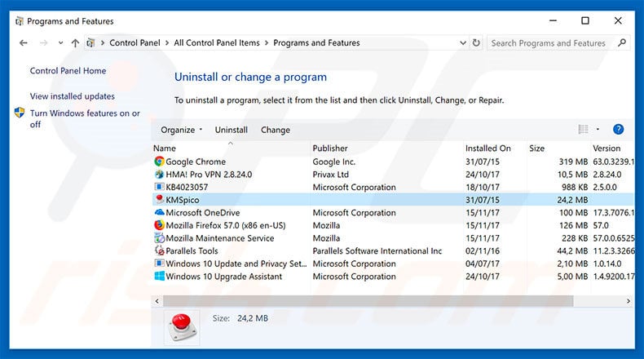
Task: Open Turn Windows features on or off
Action: point(85,118)
